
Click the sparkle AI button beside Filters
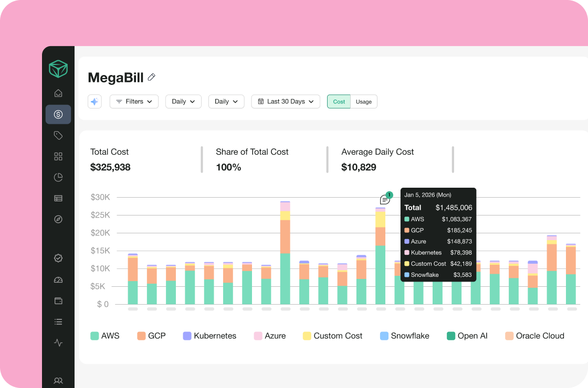[x=94, y=101]
